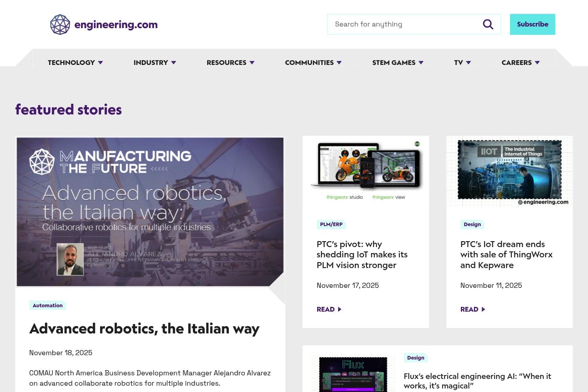This screenshot has width=588, height=392.
Task: Open the STEM GAMES nav item
Action: [x=394, y=63]
